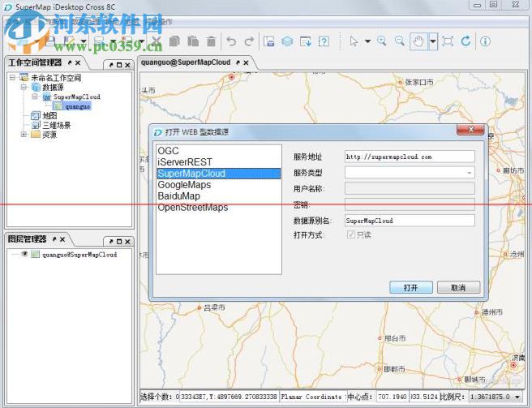Click the 打开 button in the dialog
532x408 pixels.
point(411,287)
